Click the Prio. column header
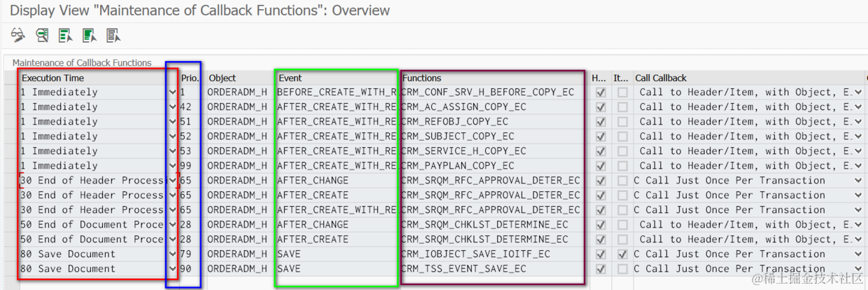The height and width of the screenshot is (290, 868). [191, 78]
